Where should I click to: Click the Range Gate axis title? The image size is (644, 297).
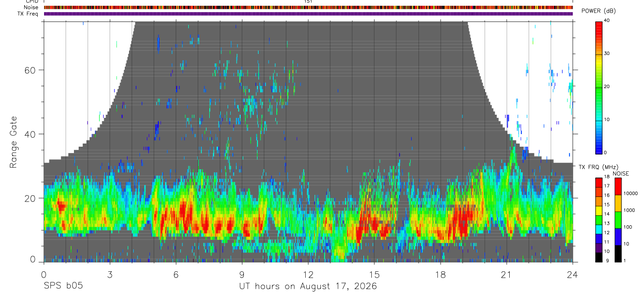(x=13, y=142)
